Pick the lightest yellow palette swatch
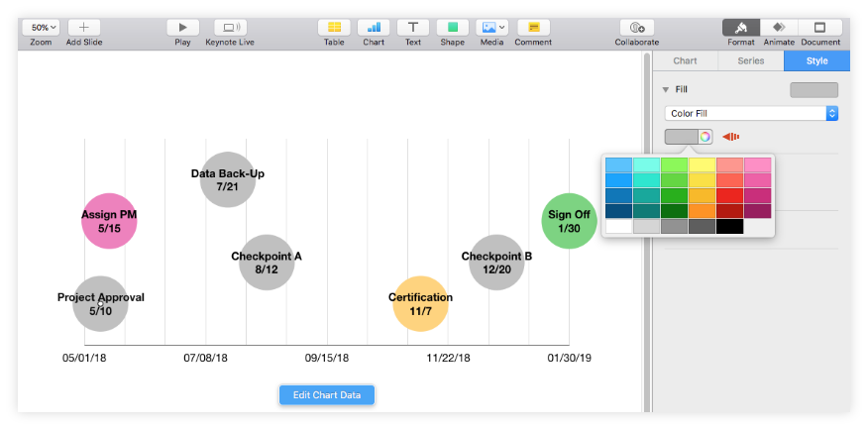 [x=702, y=164]
